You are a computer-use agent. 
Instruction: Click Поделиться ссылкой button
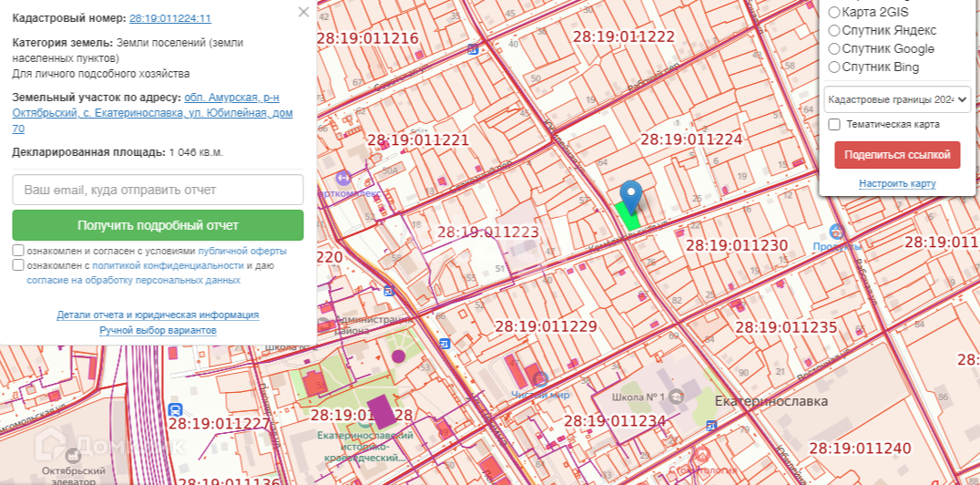coord(897,155)
